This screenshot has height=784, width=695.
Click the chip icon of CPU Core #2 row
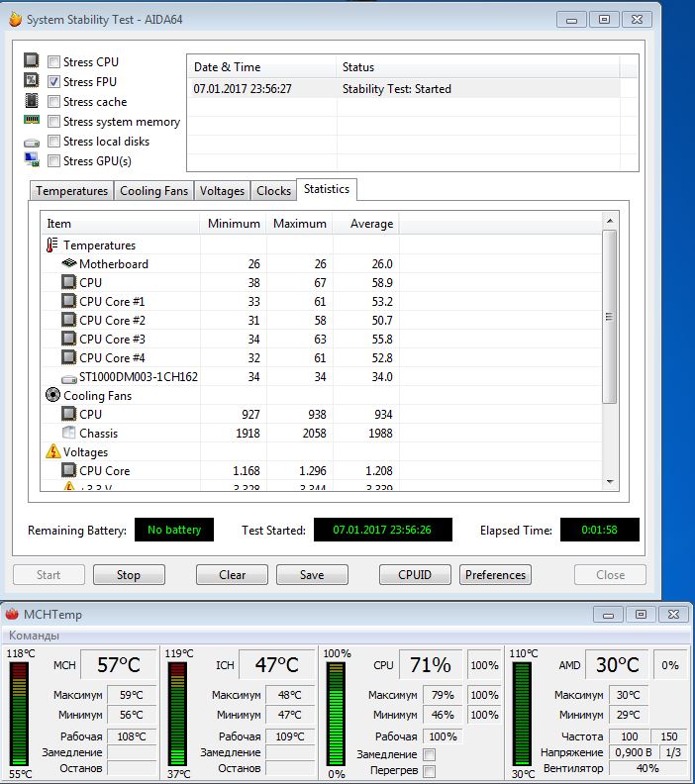tap(68, 320)
